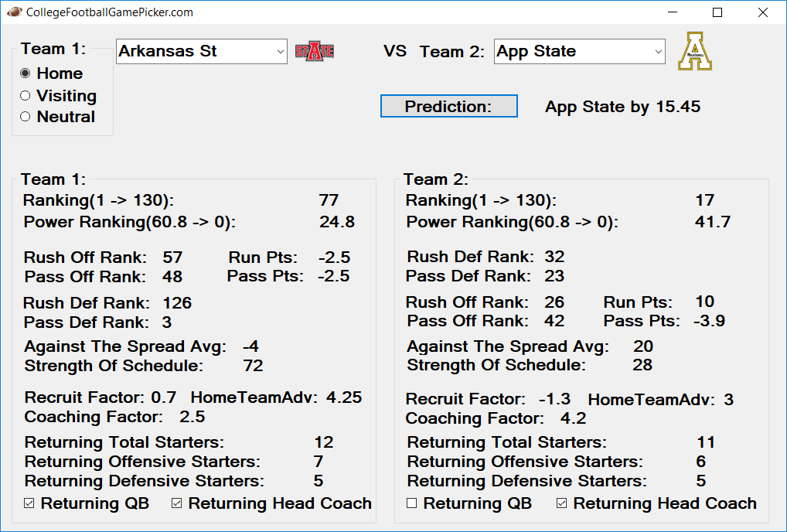Open the Team 1 Arkansas St dropdown
The height and width of the screenshot is (532, 787).
[x=202, y=51]
